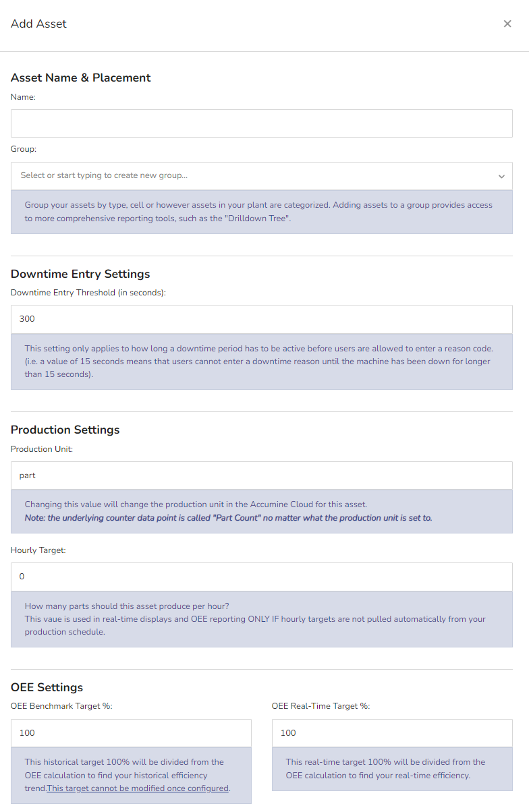Click the OEE Benchmark Target % field
Image resolution: width=529 pixels, height=812 pixels.
click(x=131, y=732)
